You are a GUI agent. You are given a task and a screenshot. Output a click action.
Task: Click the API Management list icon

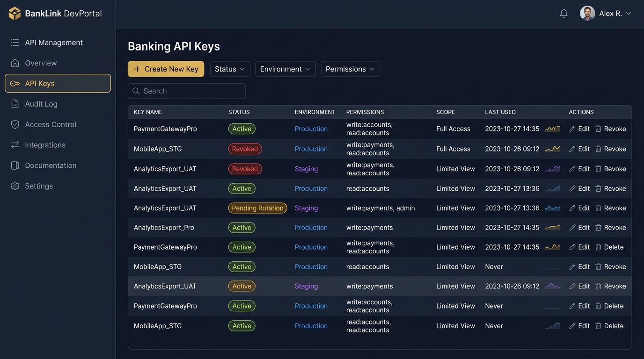pos(15,43)
